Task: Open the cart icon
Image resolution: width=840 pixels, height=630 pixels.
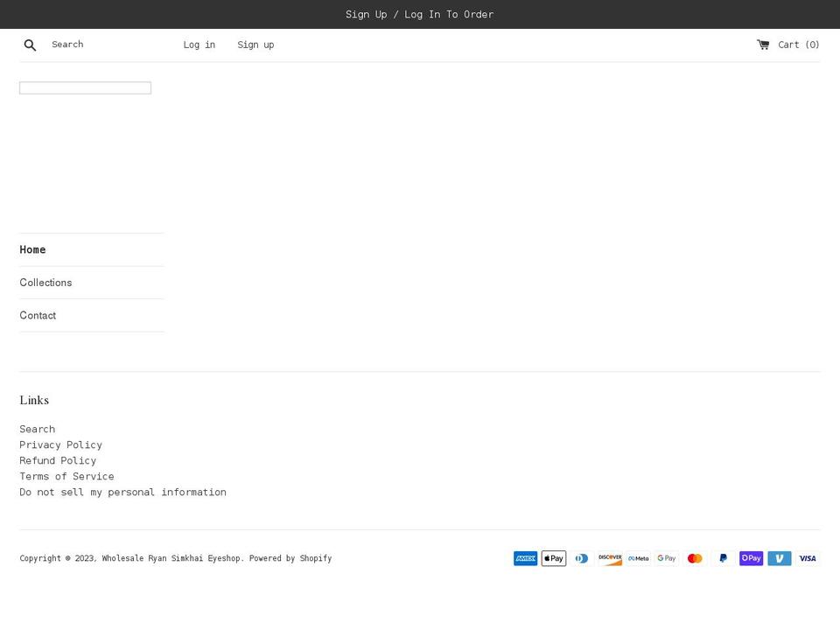Action: coord(764,44)
